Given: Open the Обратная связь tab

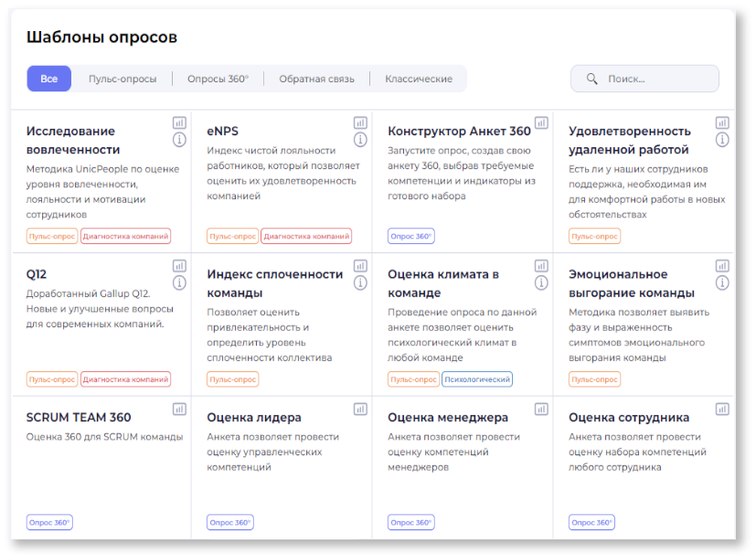Looking at the screenshot, I should tap(316, 80).
